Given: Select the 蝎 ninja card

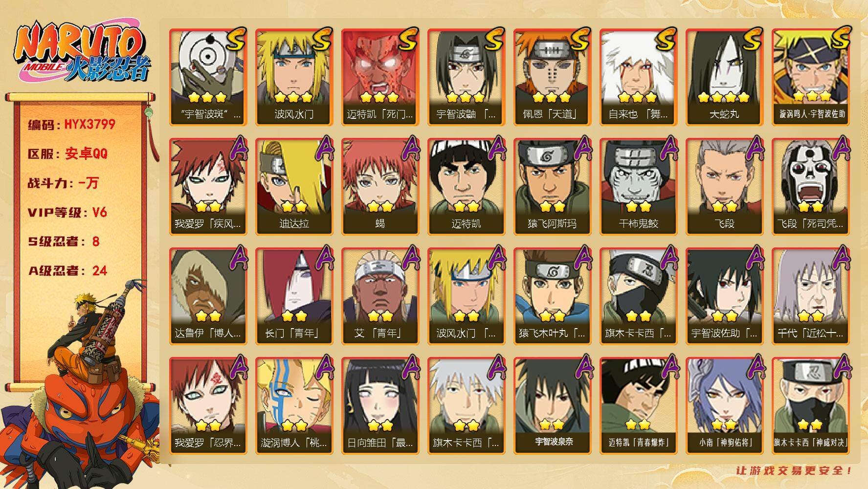Looking at the screenshot, I should point(380,187).
